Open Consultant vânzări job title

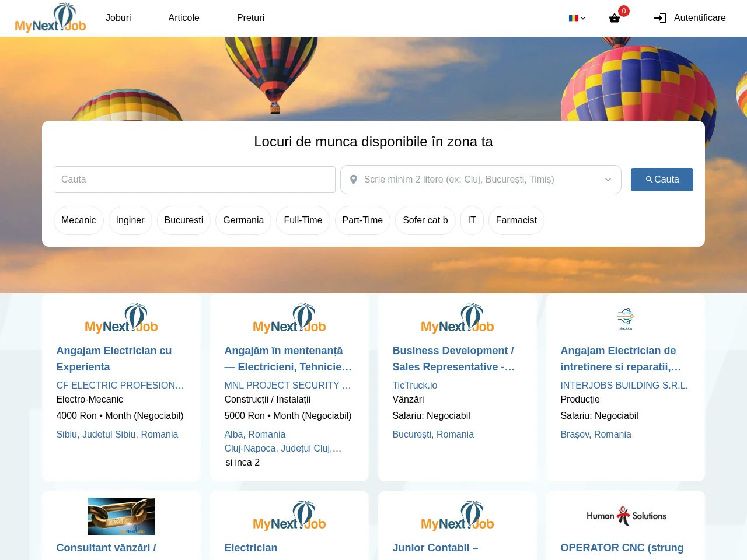106,548
